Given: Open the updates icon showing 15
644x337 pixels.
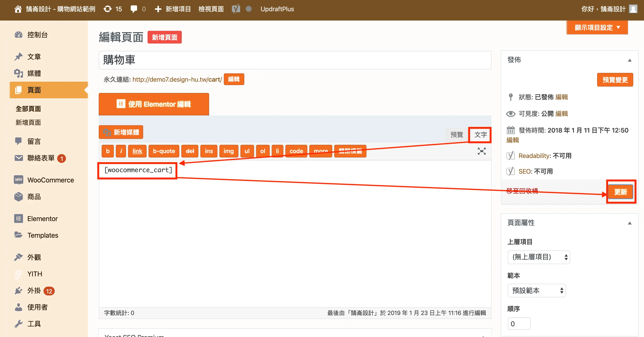Looking at the screenshot, I should click(113, 9).
